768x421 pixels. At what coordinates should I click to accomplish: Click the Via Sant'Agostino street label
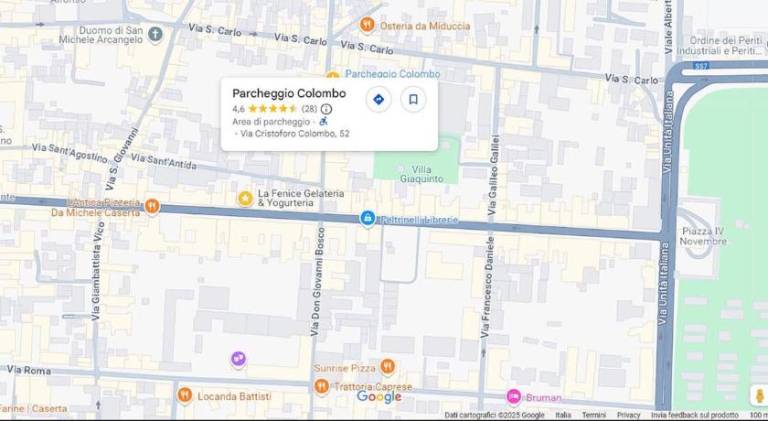point(70,153)
